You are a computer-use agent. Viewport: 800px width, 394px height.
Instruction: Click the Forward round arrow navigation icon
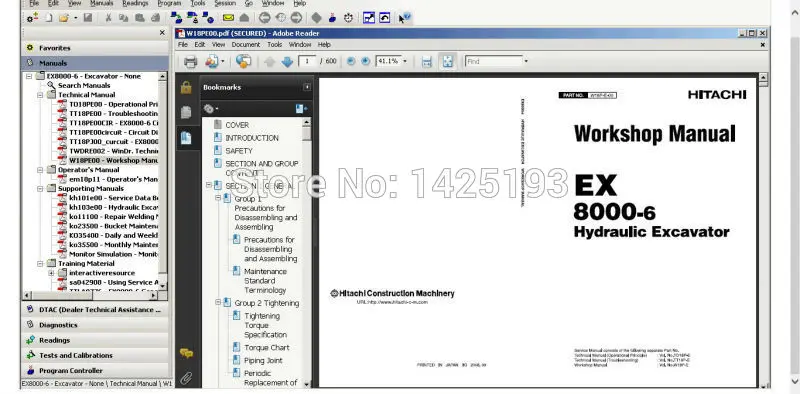(296, 18)
